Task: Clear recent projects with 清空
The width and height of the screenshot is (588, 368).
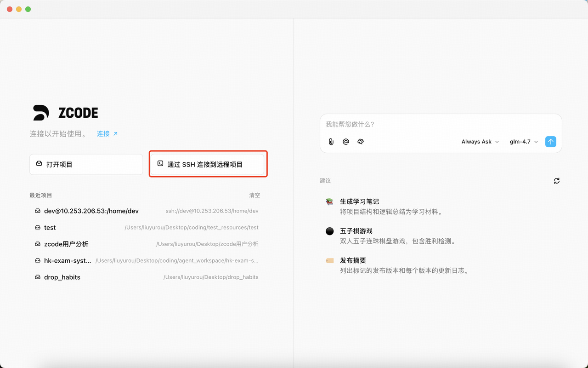Action: click(254, 195)
